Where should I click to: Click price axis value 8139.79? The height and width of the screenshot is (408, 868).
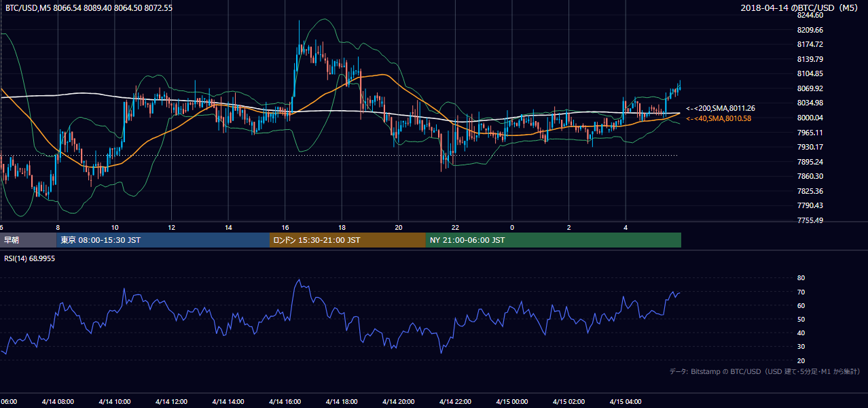[x=810, y=59]
